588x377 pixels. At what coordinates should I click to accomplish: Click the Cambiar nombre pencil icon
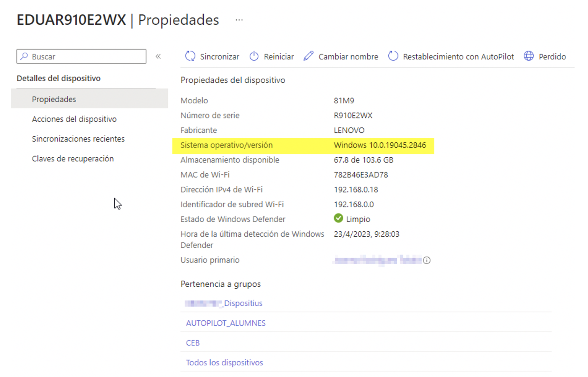click(309, 56)
